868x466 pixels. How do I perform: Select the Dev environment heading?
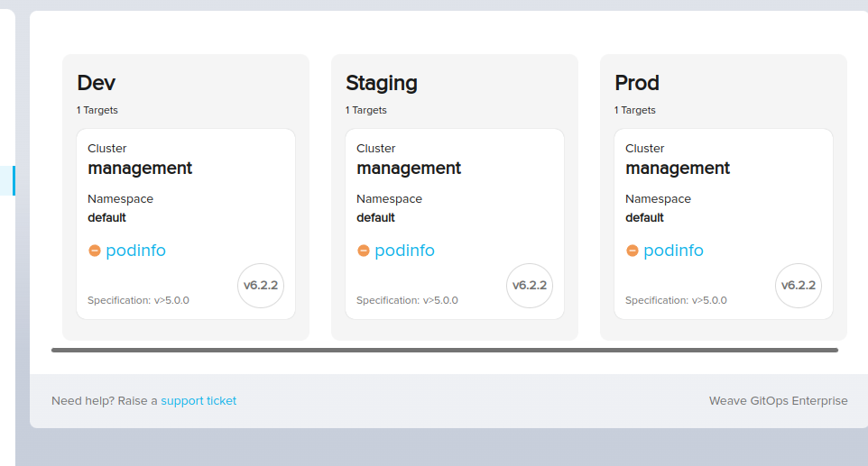coord(97,83)
